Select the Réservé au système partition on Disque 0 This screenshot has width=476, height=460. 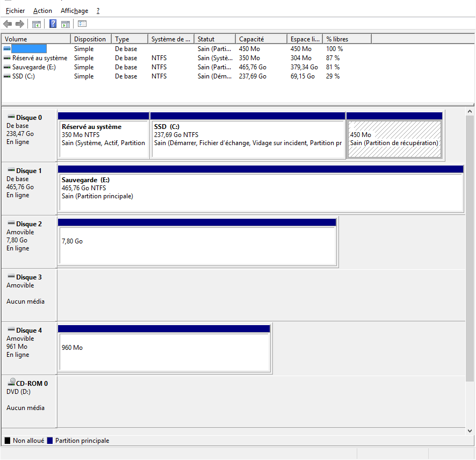[103, 135]
